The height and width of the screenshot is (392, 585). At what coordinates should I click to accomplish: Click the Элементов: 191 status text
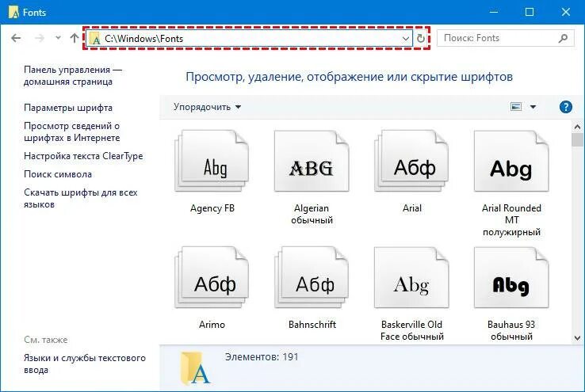coord(262,357)
